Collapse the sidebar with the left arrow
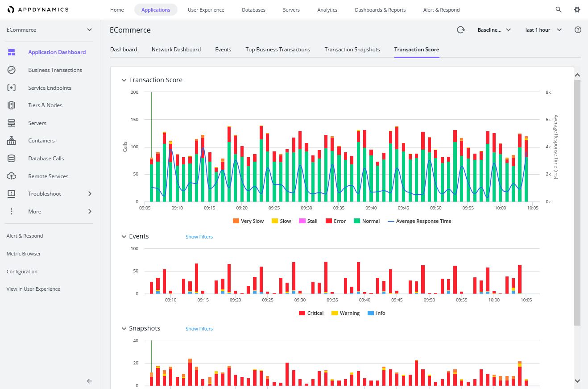This screenshot has height=389, width=588. [x=89, y=381]
